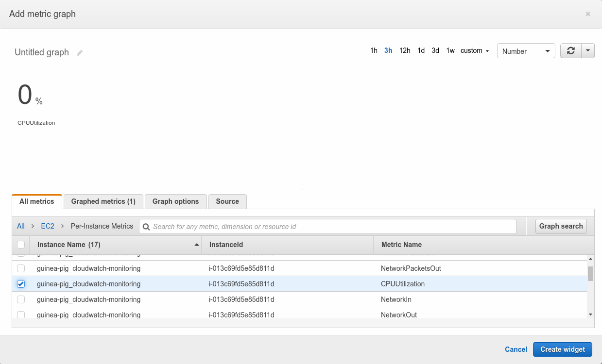Open the custom time range dropdown
Image resolution: width=602 pixels, height=364 pixels.
[474, 50]
